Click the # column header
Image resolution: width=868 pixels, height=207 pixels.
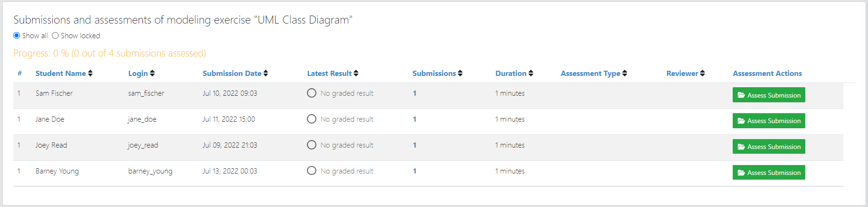tap(20, 74)
